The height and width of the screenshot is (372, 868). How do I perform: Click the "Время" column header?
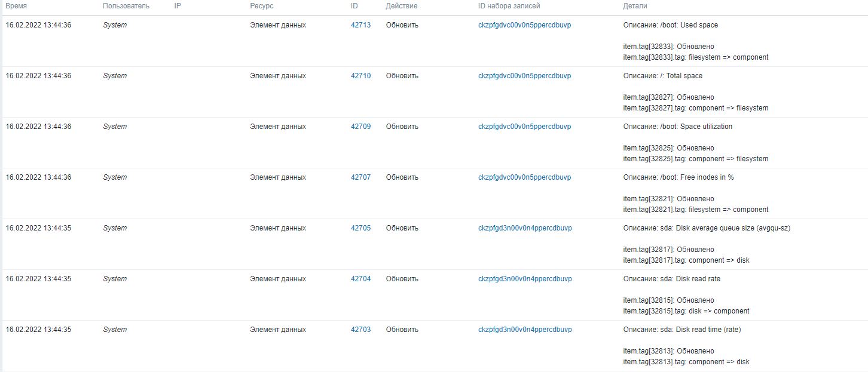16,6
